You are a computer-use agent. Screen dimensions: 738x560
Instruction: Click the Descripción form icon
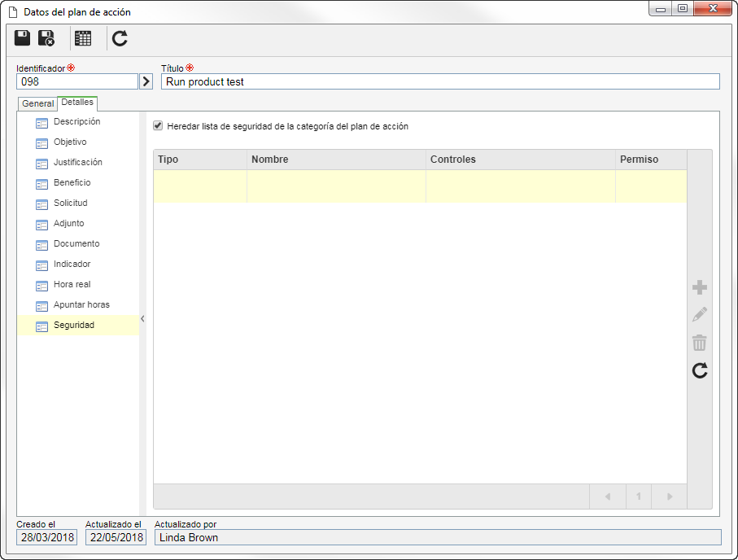pos(41,124)
